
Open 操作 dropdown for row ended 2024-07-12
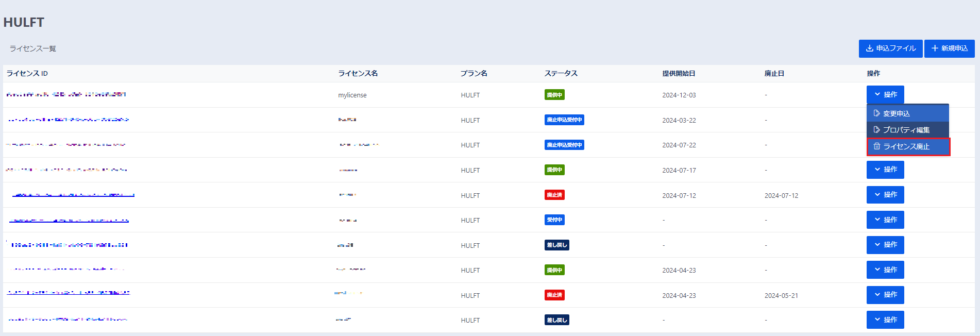pos(885,195)
